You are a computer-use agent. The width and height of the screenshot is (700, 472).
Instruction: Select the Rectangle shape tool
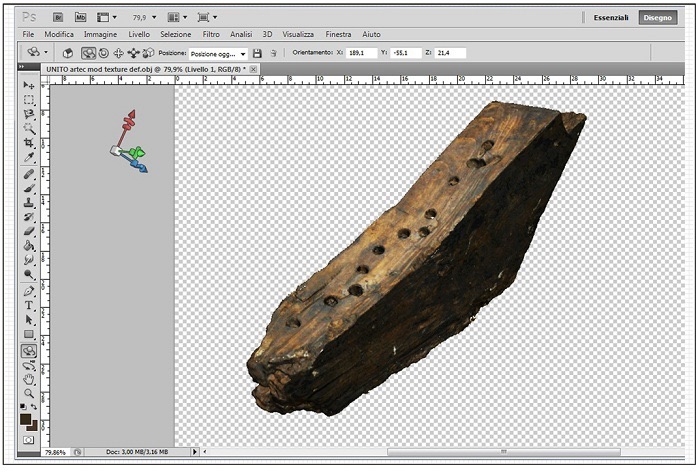click(x=29, y=334)
